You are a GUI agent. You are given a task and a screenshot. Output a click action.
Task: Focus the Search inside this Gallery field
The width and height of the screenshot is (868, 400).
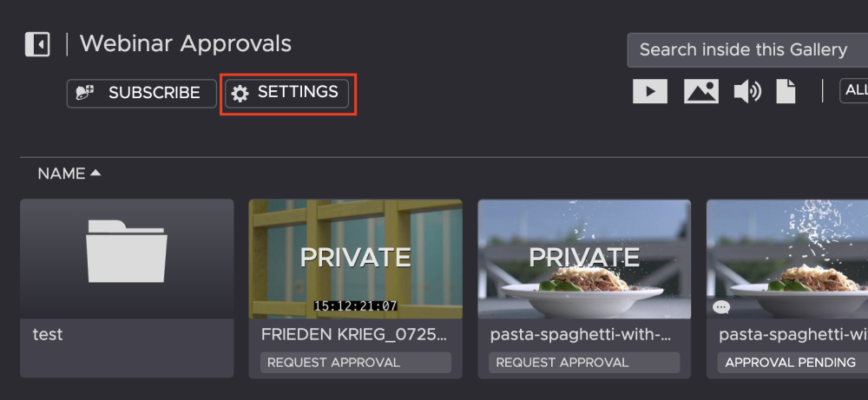746,50
